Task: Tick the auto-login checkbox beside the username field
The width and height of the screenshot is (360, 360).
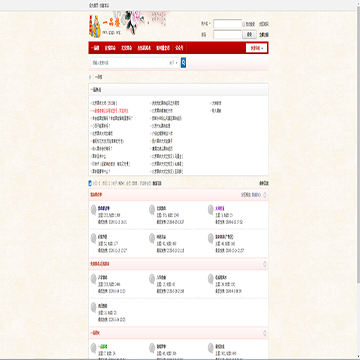Action: [244, 24]
